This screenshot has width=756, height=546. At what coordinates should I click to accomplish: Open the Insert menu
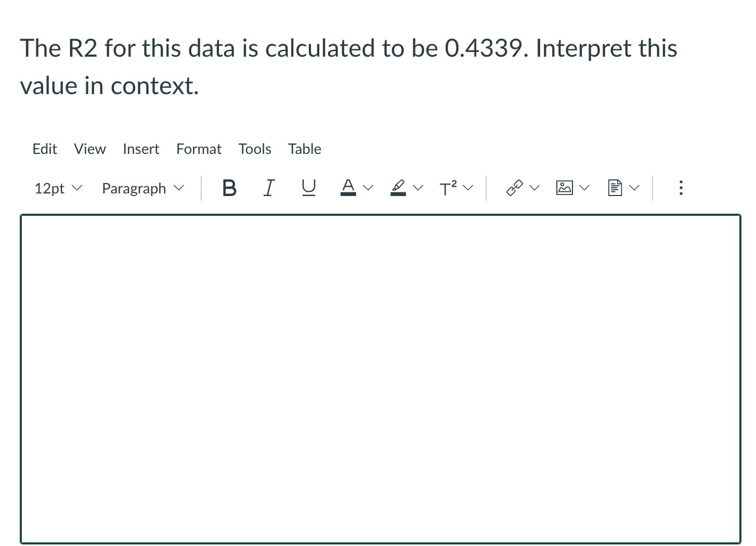coord(141,149)
